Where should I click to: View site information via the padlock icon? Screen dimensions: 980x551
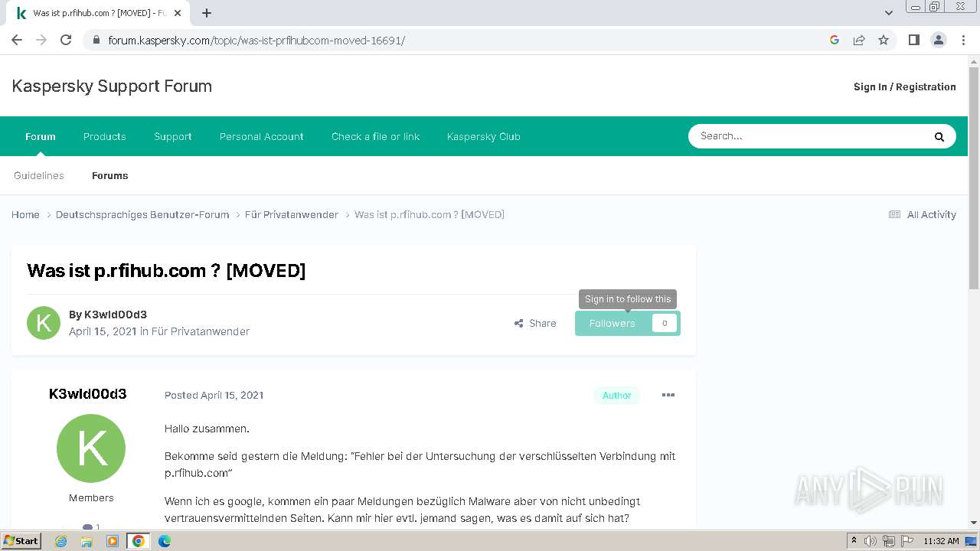pos(96,40)
